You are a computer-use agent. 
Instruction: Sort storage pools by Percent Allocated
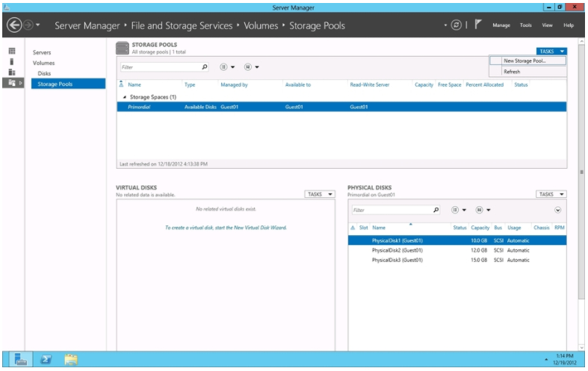pyautogui.click(x=484, y=84)
